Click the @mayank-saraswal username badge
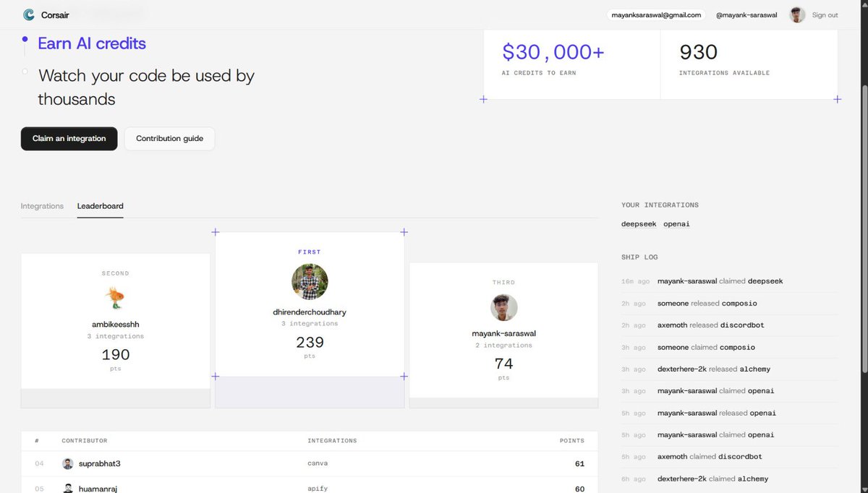The width and height of the screenshot is (868, 493). click(x=746, y=14)
